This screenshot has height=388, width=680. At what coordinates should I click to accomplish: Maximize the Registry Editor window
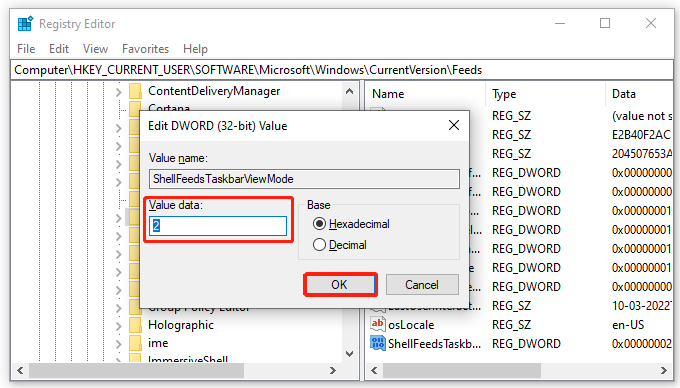point(605,23)
